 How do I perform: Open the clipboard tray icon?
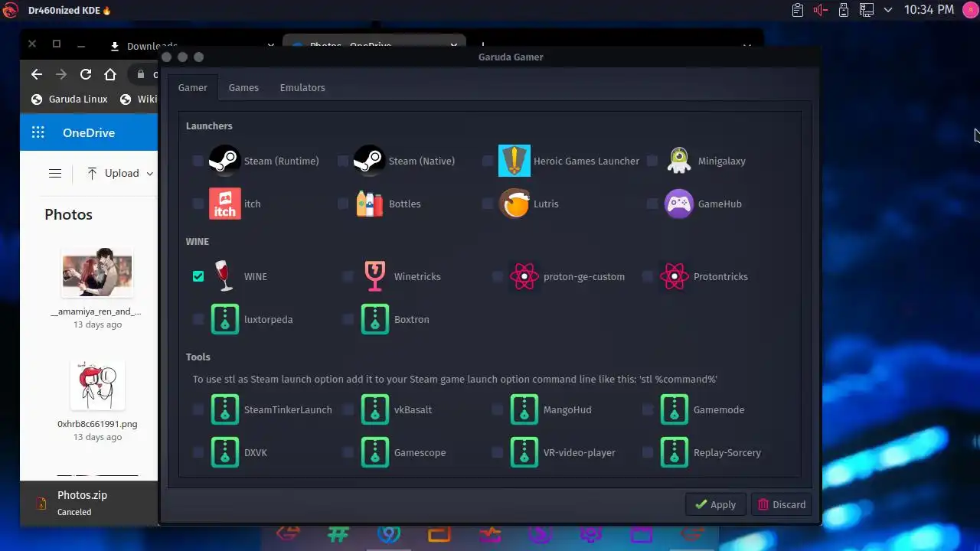(798, 10)
